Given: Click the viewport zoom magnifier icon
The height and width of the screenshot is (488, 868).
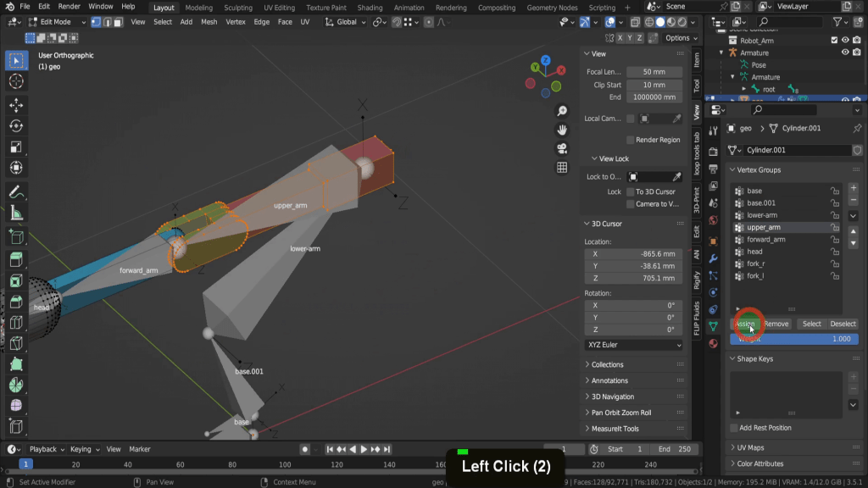Looking at the screenshot, I should point(562,112).
